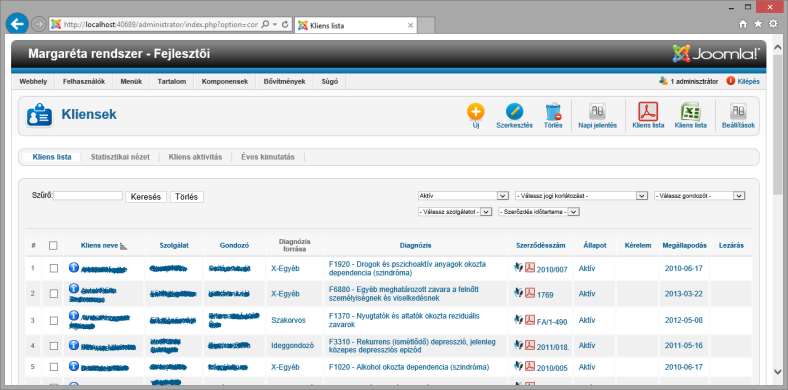Open Válassz gondozót dropdown
788x390 pixels.
click(700, 196)
